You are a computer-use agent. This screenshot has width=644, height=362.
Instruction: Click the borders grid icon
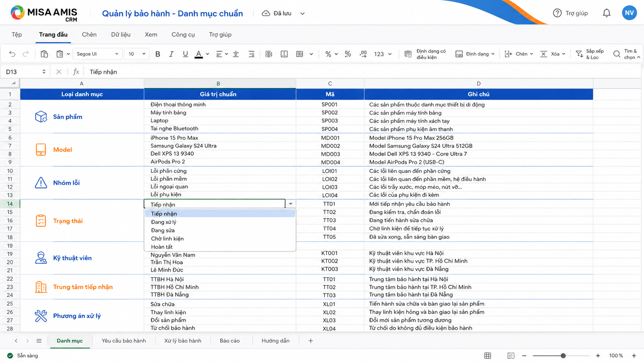pos(300,54)
